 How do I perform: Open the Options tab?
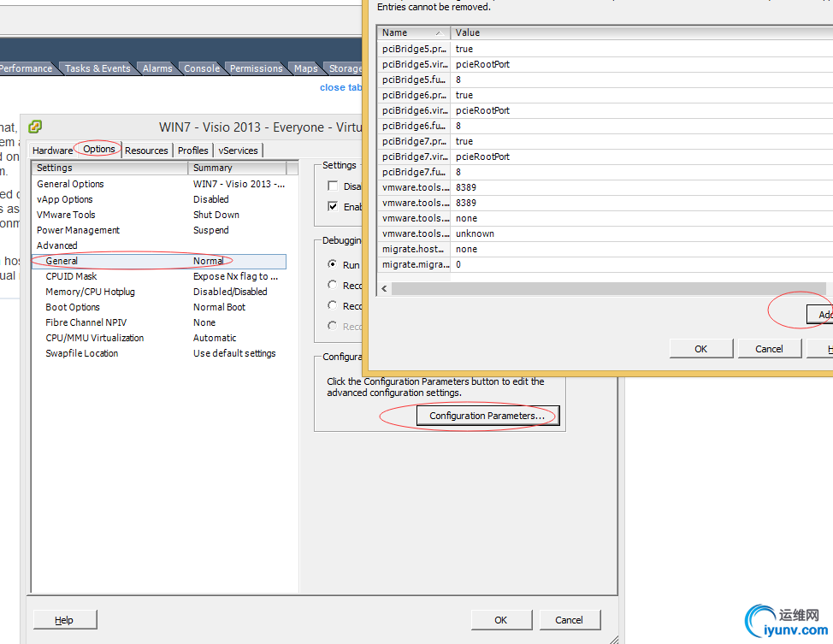click(x=99, y=149)
